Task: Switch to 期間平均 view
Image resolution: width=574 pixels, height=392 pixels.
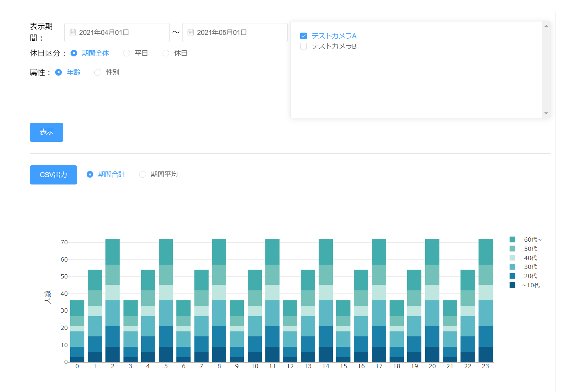Action: (143, 175)
